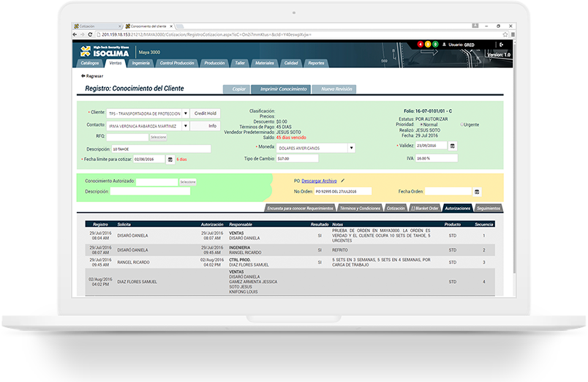Click Seleccione beside Conocimiento Autorizado

point(188,182)
